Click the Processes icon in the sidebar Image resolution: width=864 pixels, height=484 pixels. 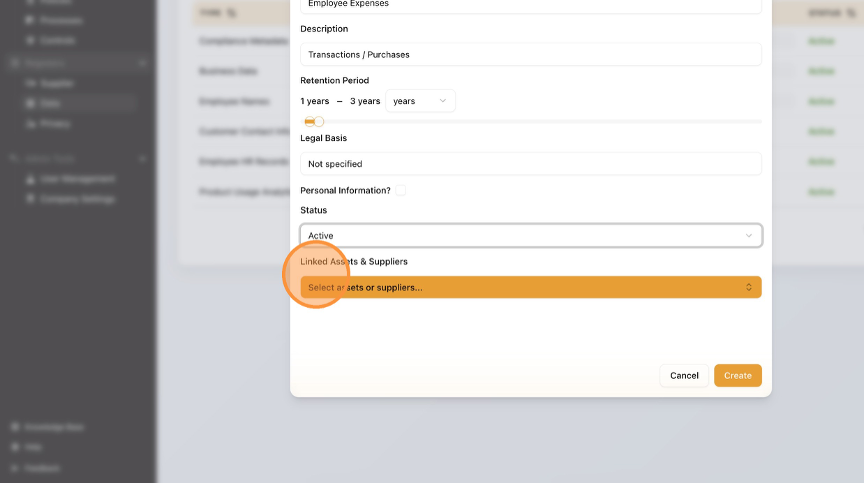(31, 20)
